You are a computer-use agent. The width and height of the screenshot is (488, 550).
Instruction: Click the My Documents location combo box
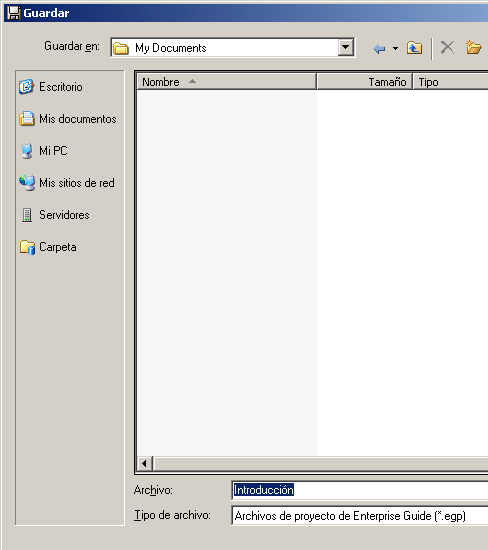pos(233,47)
